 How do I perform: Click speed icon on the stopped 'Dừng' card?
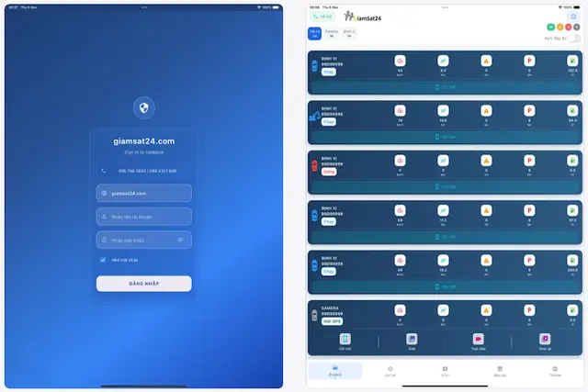[x=400, y=161]
